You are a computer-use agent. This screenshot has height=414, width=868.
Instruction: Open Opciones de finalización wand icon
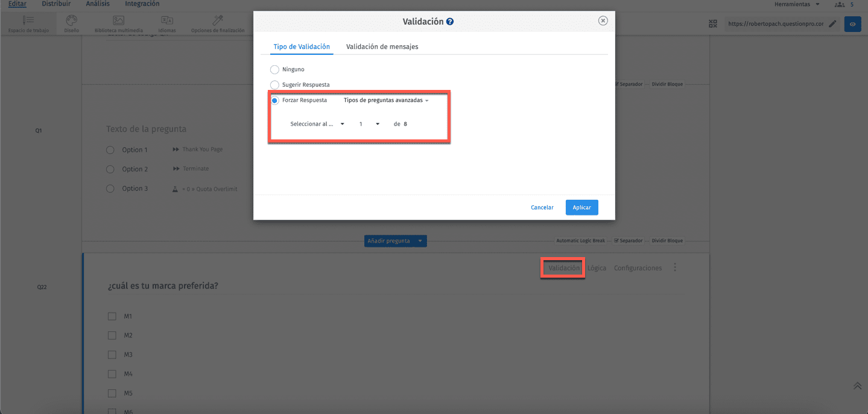coord(218,21)
